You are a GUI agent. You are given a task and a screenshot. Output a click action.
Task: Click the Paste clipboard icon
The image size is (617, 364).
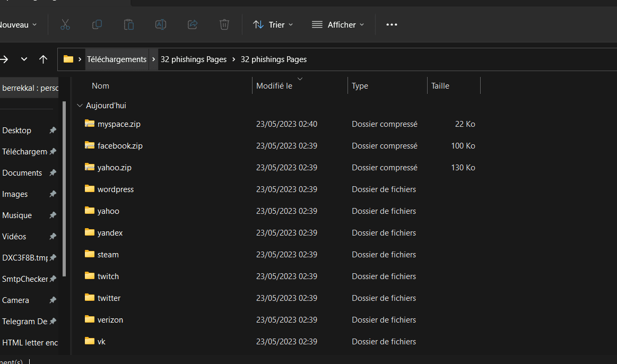click(x=128, y=24)
